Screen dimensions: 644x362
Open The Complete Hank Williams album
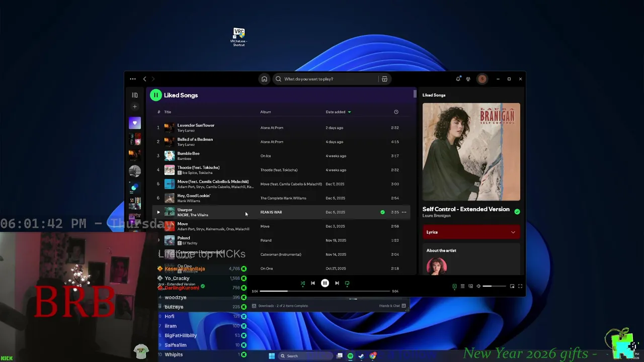click(x=283, y=198)
